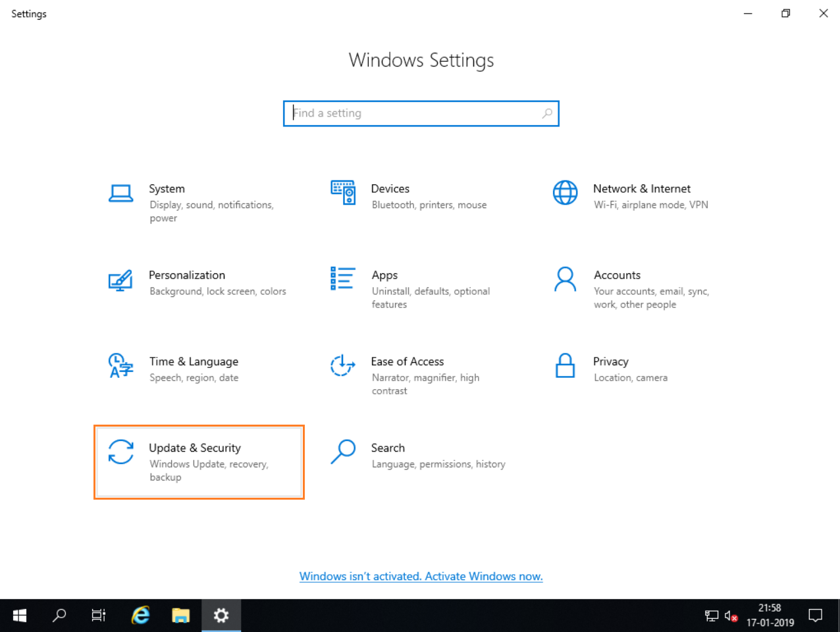Open the Search settings title
Image resolution: width=840 pixels, height=632 pixels.
[x=388, y=448]
